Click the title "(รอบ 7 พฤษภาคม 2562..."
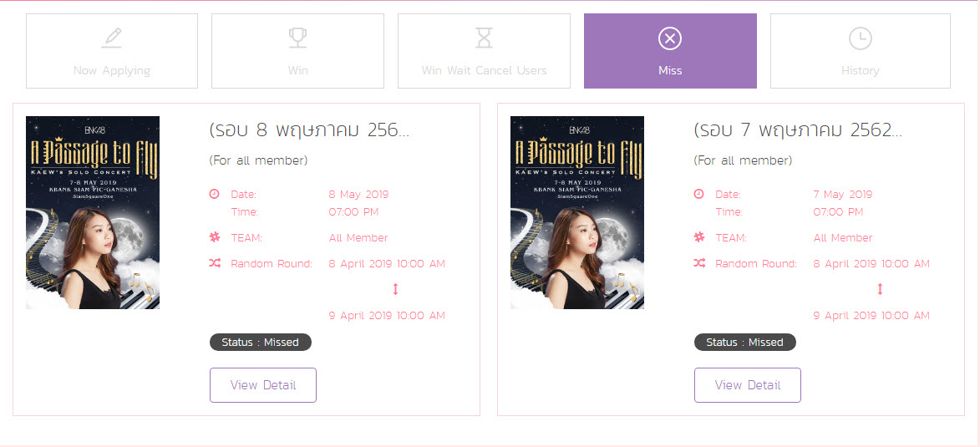This screenshot has width=980, height=447. click(x=798, y=131)
